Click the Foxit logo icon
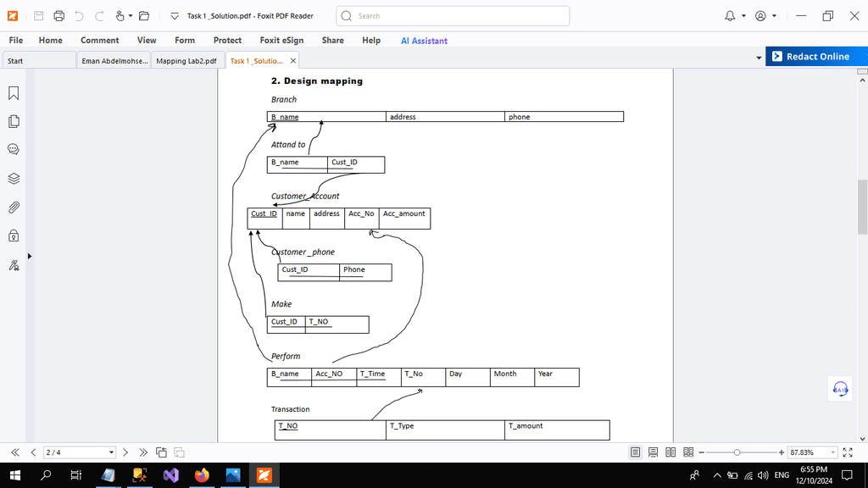 [12, 16]
